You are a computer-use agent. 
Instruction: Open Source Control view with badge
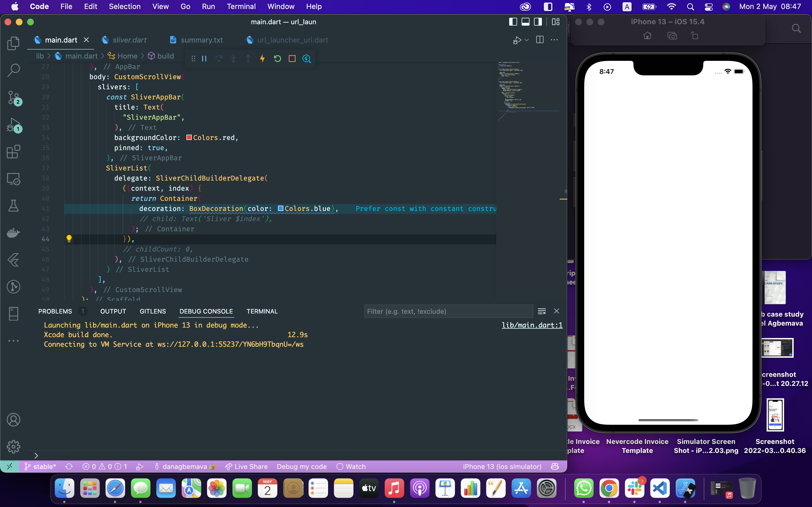pos(14,97)
